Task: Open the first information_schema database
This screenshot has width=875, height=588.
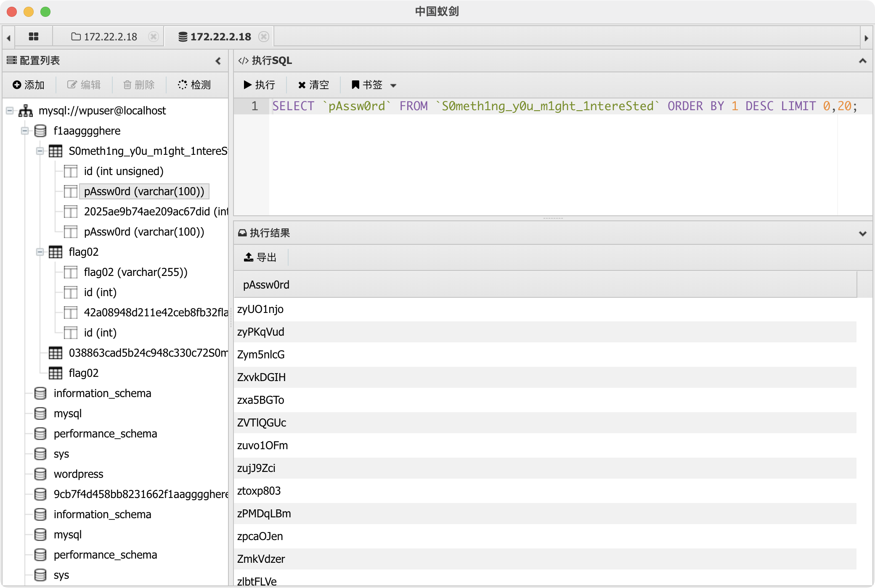Action: tap(102, 393)
